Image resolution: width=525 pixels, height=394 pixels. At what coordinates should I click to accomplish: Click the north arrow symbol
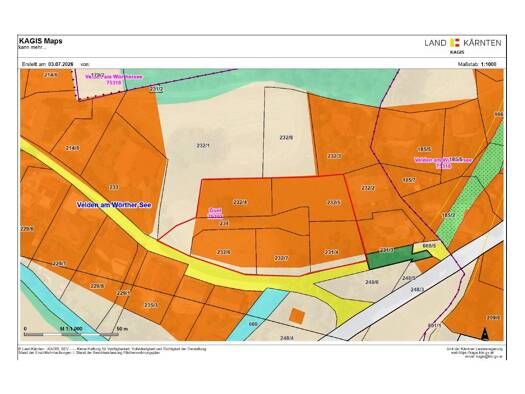[x=484, y=334]
